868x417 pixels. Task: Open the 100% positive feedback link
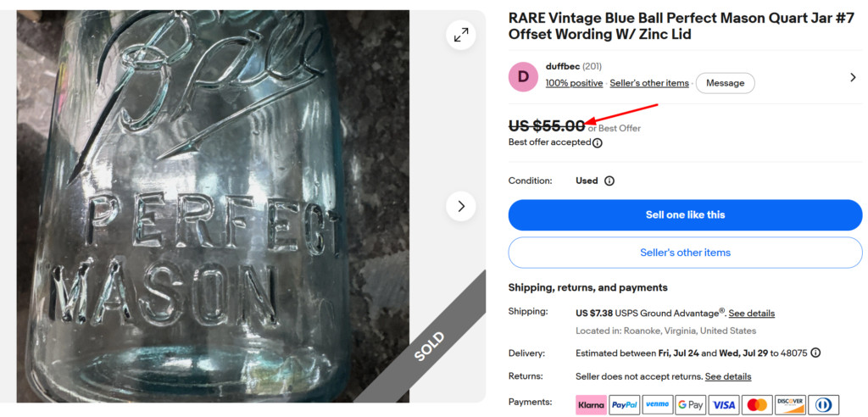[x=574, y=83]
